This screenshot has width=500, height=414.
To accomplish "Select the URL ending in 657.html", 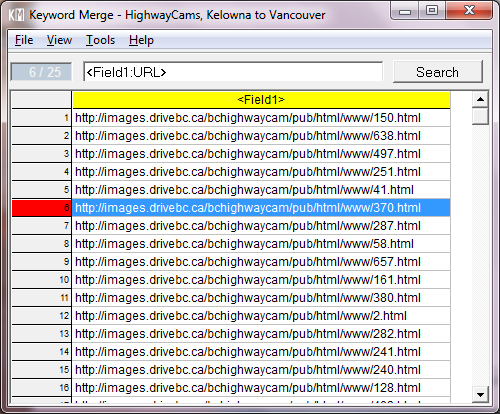I will (261, 262).
